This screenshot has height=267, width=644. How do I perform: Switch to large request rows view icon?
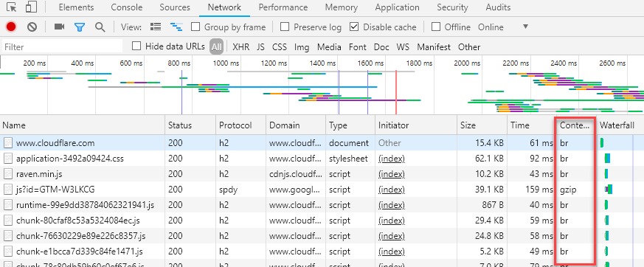[x=156, y=27]
